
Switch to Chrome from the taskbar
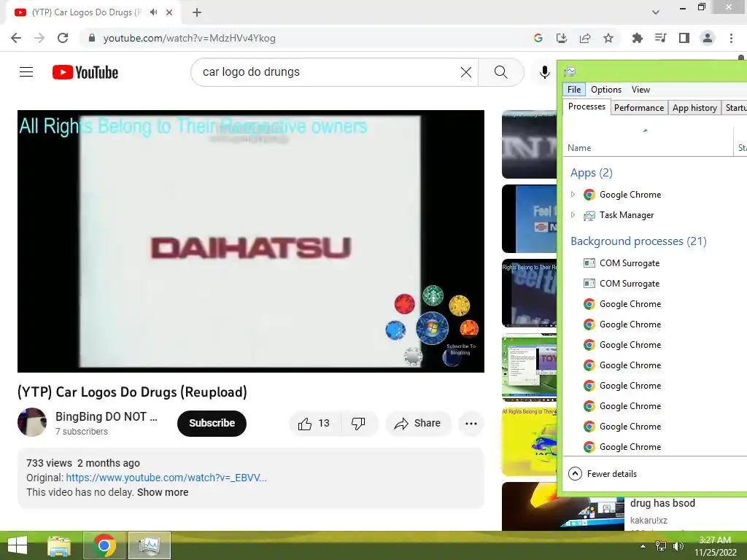104,545
